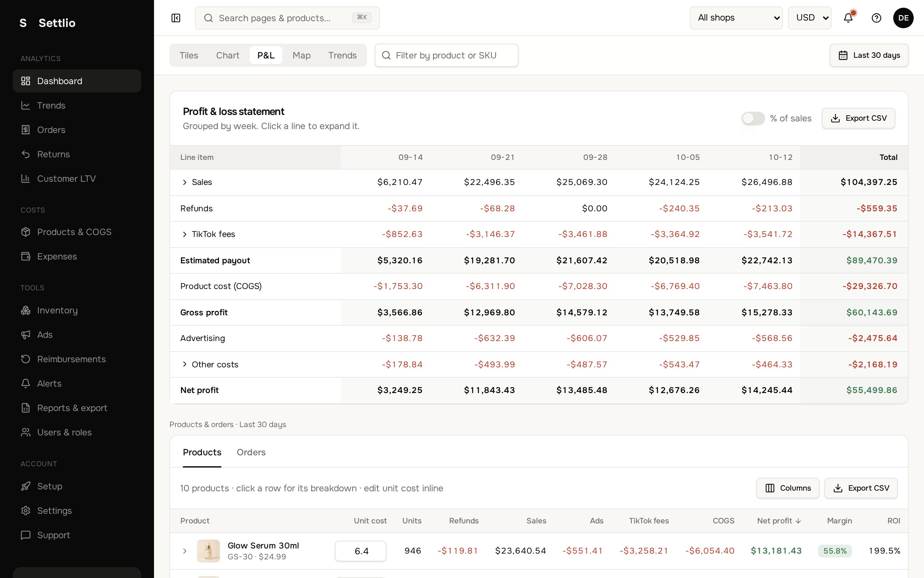Screen dimensions: 924x578
Task: Focus the Search pages & products box
Action: pos(287,18)
